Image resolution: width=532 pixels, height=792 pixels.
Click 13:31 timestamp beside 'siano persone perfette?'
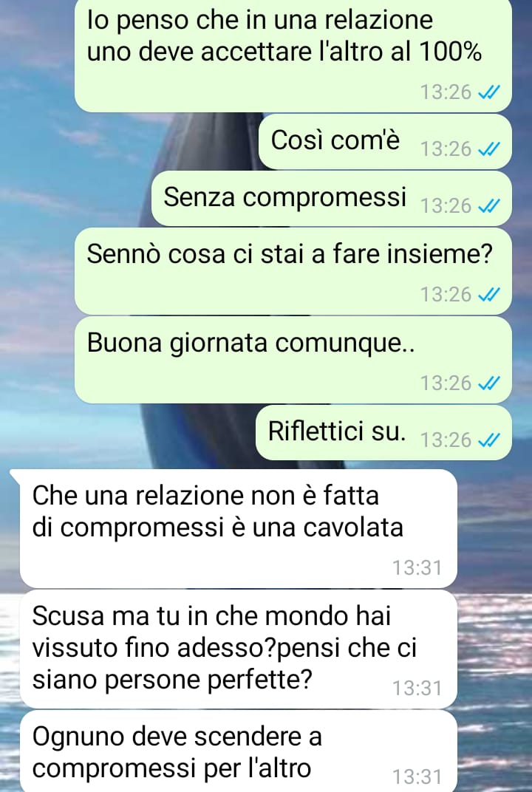[417, 688]
